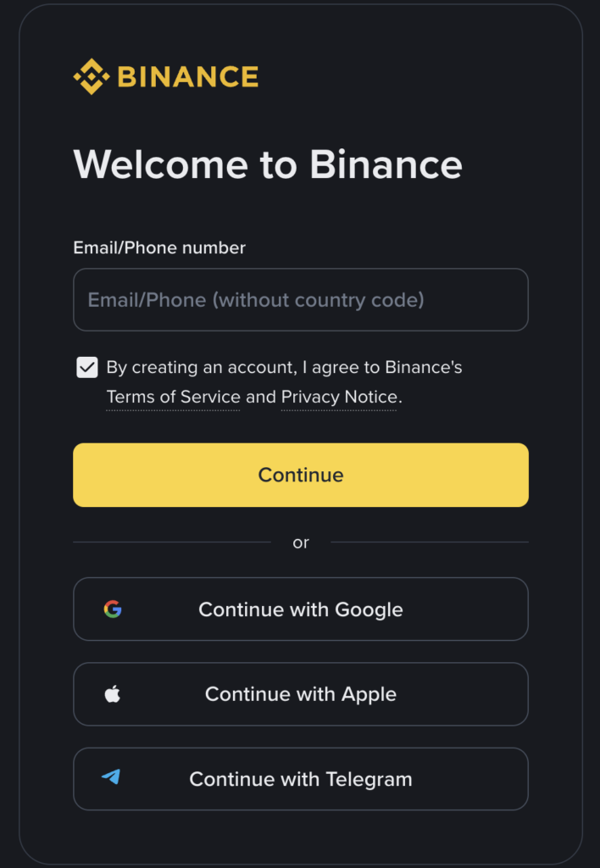Choose Continue with Apple
This screenshot has height=868, width=600.
[301, 694]
